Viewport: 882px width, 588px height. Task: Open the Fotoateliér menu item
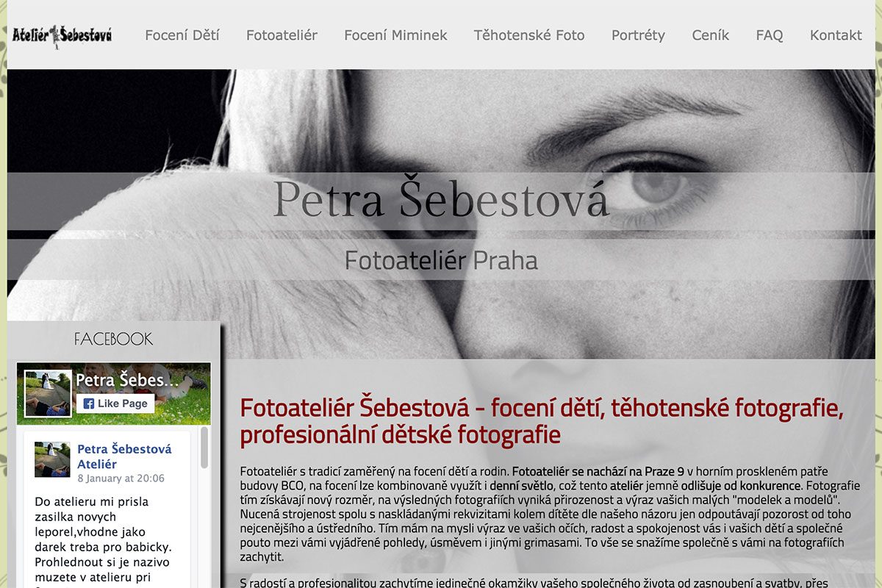tap(282, 35)
